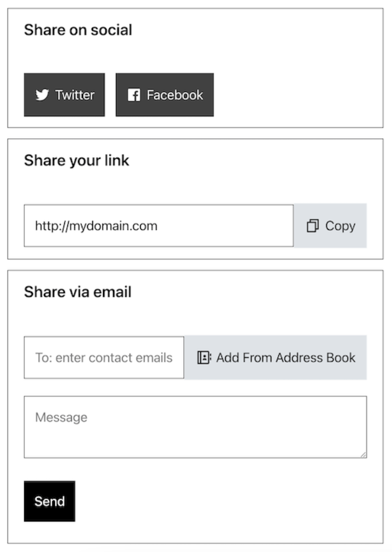Share on Facebook button
Screen dimensions: 392x552
pos(165,95)
